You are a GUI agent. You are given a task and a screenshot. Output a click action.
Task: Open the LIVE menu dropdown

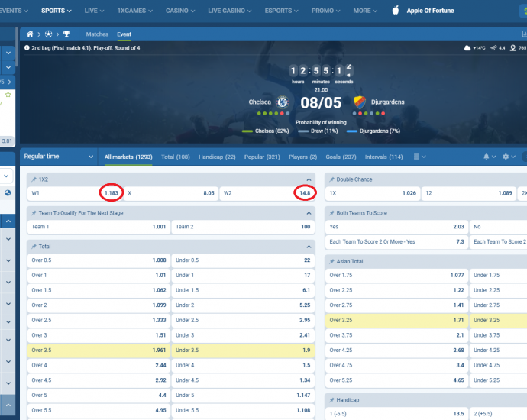[x=94, y=11]
